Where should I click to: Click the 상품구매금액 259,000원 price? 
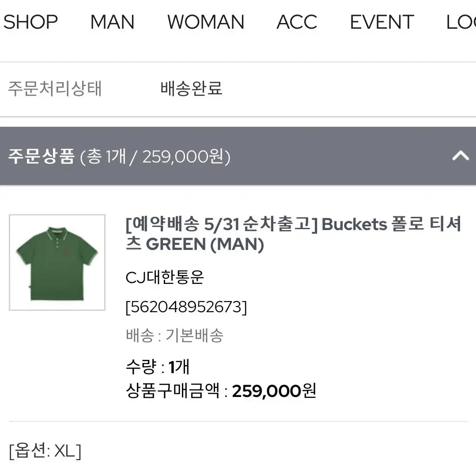pos(221,391)
